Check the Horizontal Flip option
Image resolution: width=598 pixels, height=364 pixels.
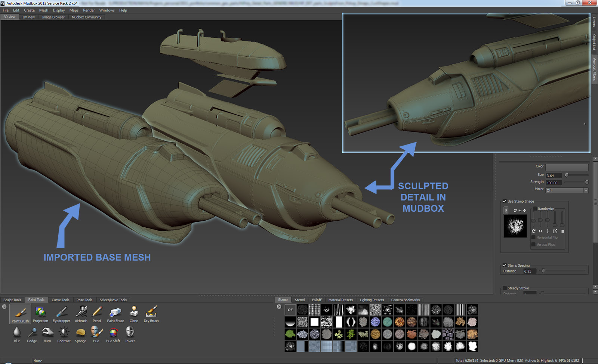click(533, 237)
